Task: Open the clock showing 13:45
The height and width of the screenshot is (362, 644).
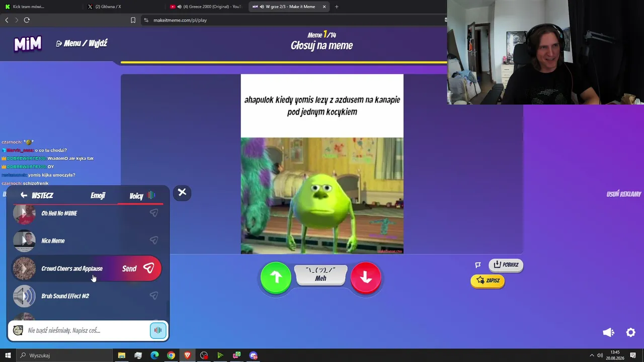Action: tap(615, 355)
